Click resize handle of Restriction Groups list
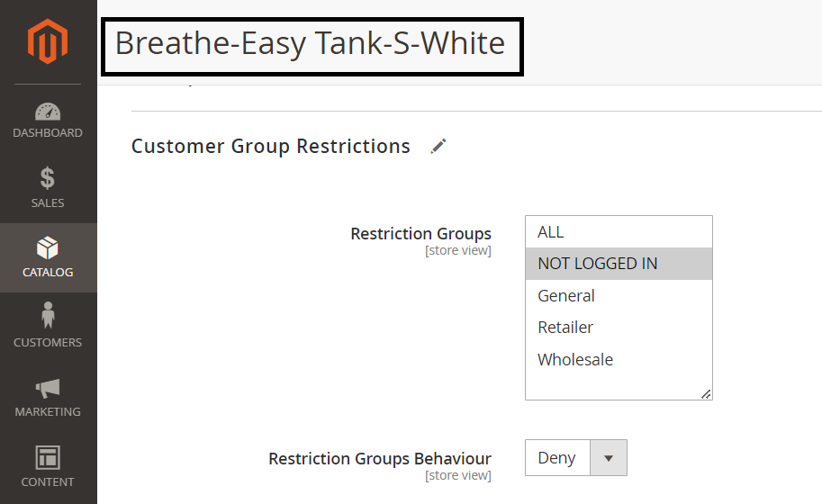The height and width of the screenshot is (504, 822). click(x=706, y=393)
